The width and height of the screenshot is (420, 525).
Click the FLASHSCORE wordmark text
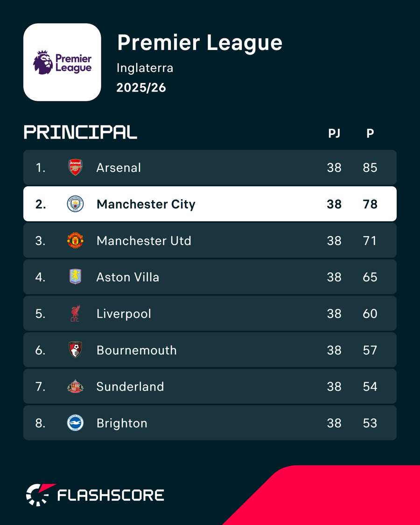pos(111,495)
